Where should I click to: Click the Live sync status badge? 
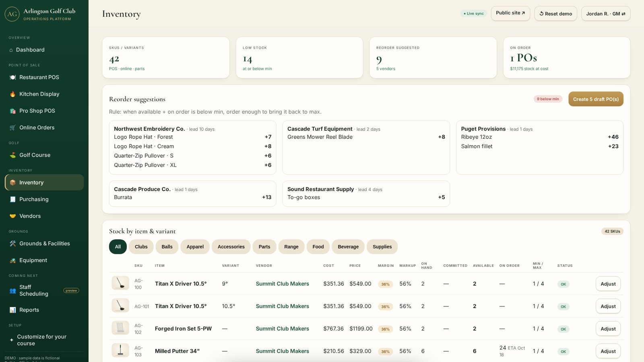click(x=473, y=14)
